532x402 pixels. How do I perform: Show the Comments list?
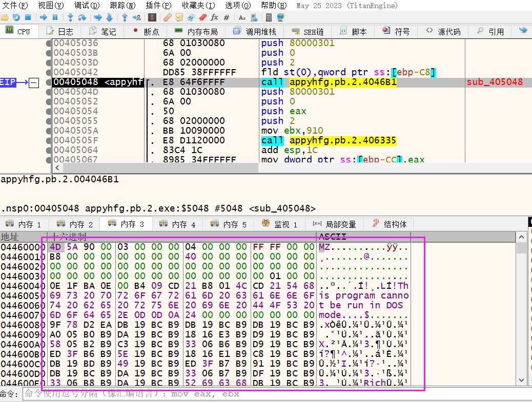click(x=179, y=17)
